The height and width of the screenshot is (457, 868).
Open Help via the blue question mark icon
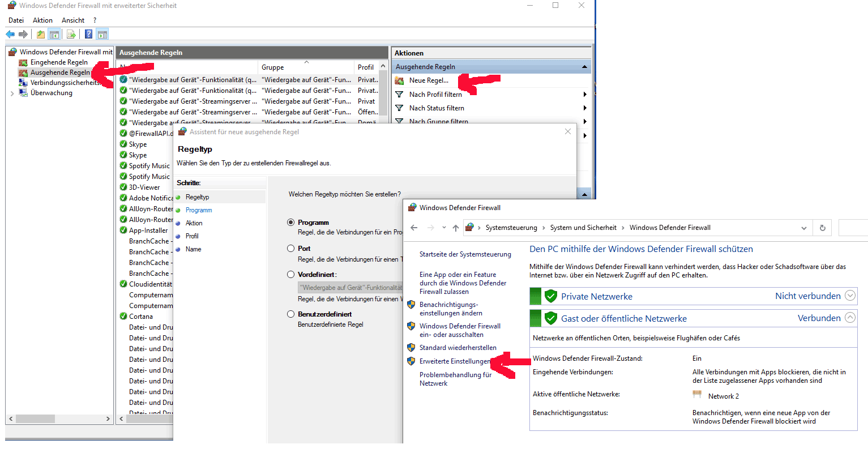[x=89, y=35]
